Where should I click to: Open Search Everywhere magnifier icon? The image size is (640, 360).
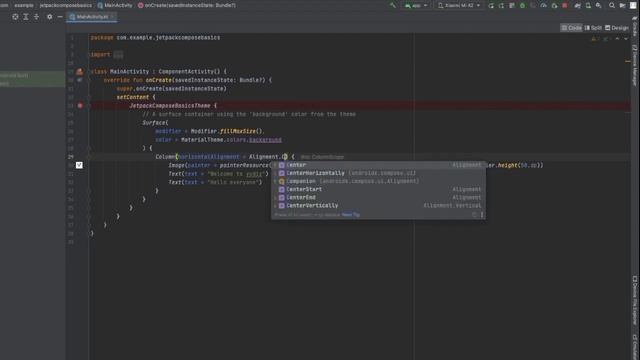(612, 5)
